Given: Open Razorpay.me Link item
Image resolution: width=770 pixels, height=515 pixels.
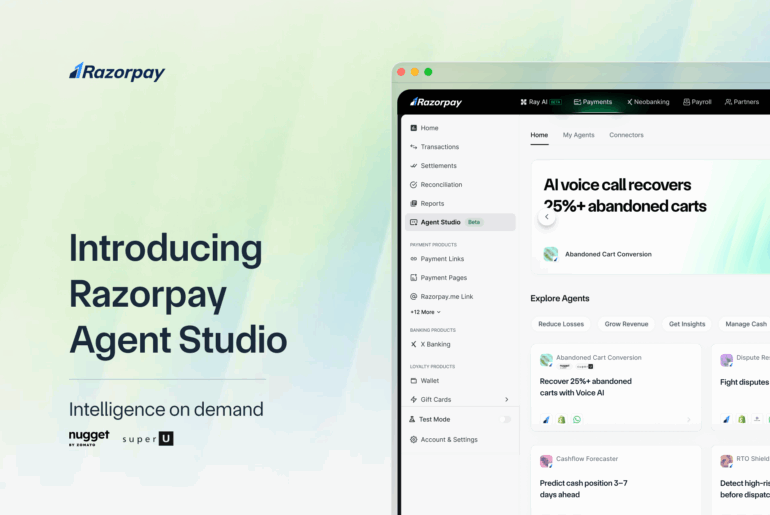Looking at the screenshot, I should click(x=441, y=297).
